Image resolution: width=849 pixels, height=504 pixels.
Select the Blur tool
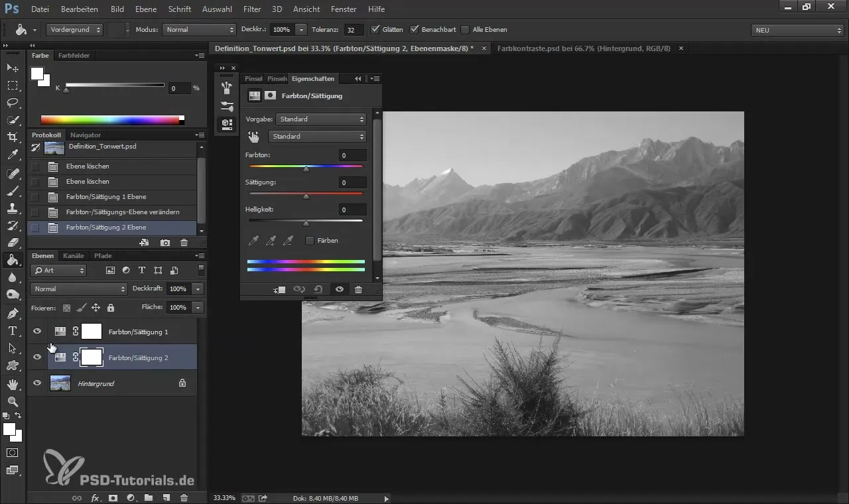13,277
